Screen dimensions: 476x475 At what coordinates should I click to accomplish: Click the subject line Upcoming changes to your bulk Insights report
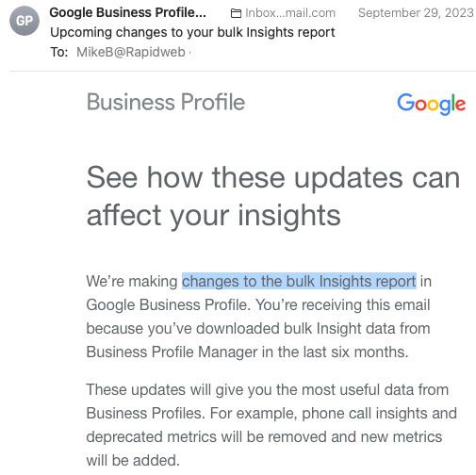pyautogui.click(x=192, y=32)
